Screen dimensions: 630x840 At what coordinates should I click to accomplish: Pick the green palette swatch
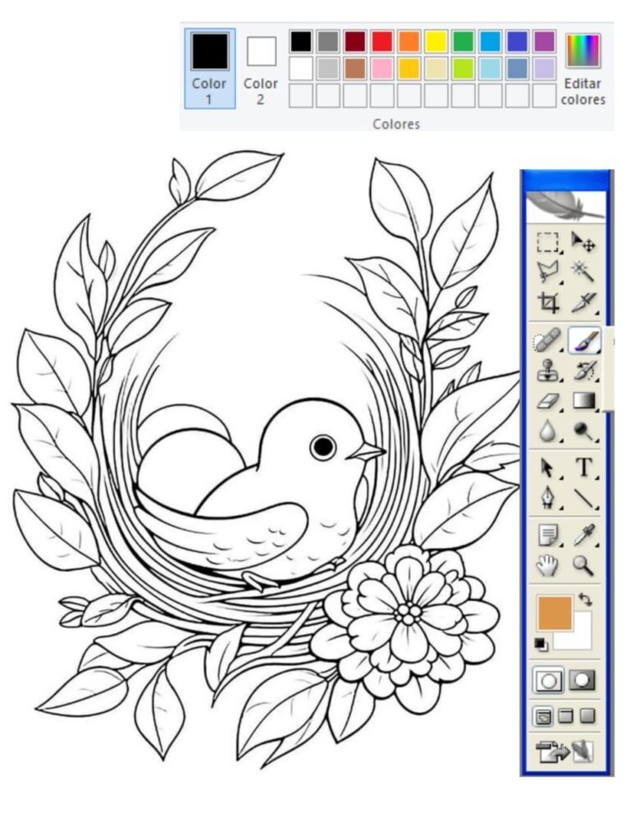[x=463, y=41]
